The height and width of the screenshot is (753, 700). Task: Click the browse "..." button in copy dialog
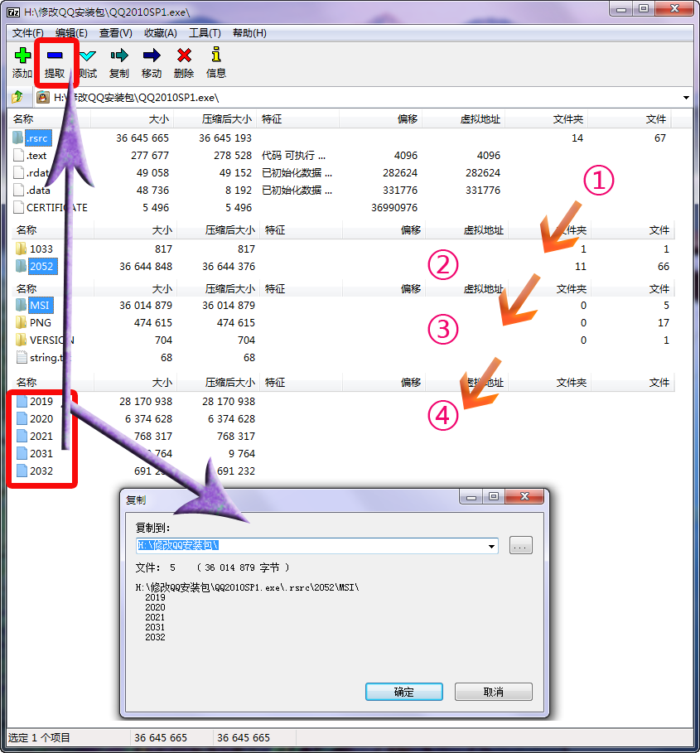pos(520,545)
